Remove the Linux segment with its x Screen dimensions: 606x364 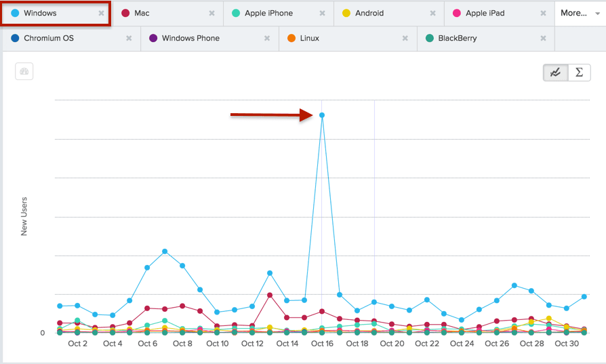[405, 39]
